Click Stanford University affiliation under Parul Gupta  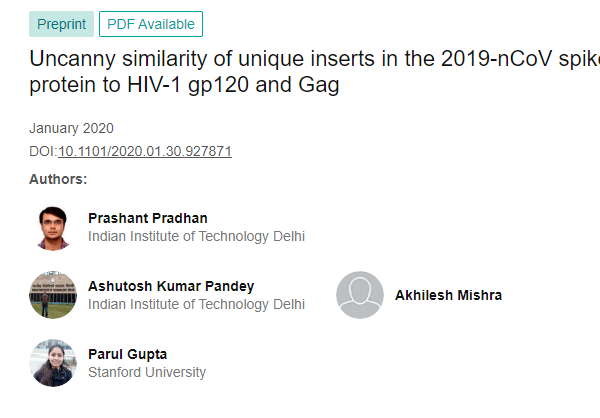[x=147, y=372]
